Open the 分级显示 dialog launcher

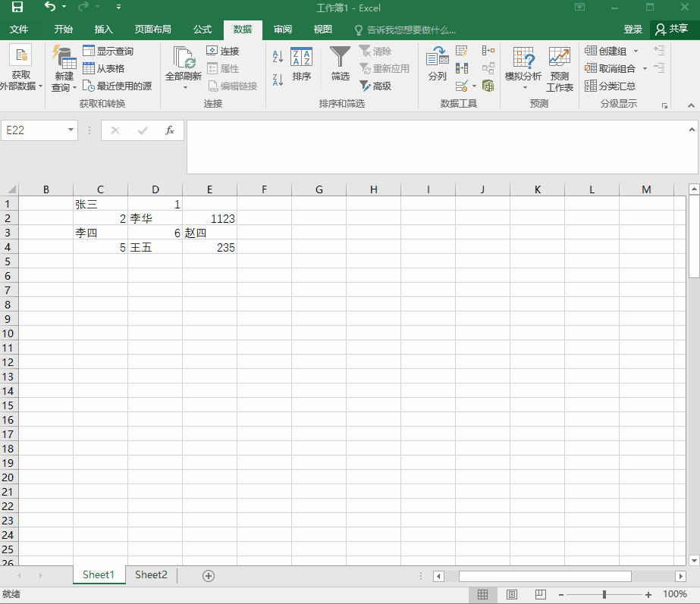664,106
